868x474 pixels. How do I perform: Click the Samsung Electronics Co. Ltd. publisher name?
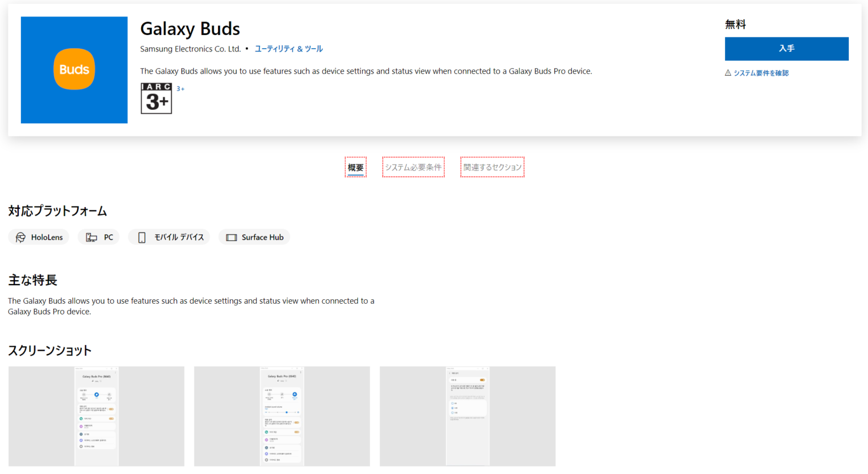pos(190,49)
